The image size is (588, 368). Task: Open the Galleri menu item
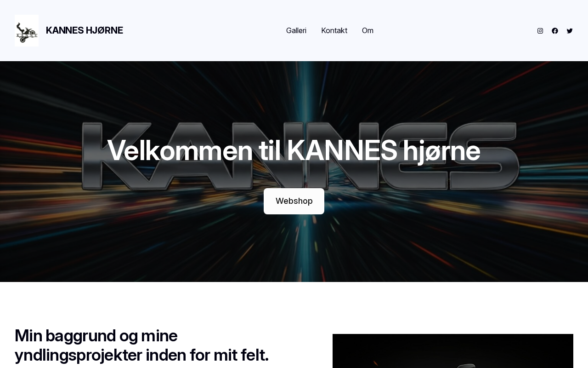point(296,30)
